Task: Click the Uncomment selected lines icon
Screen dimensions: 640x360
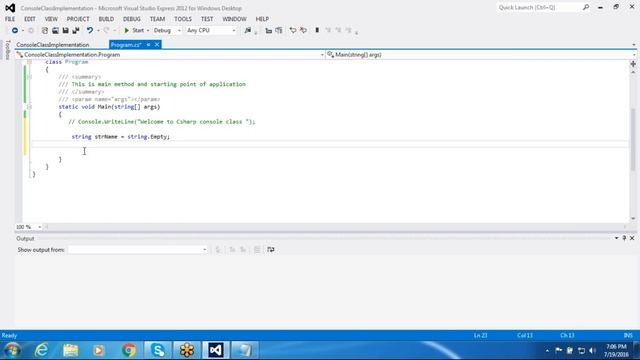Action: click(x=279, y=31)
